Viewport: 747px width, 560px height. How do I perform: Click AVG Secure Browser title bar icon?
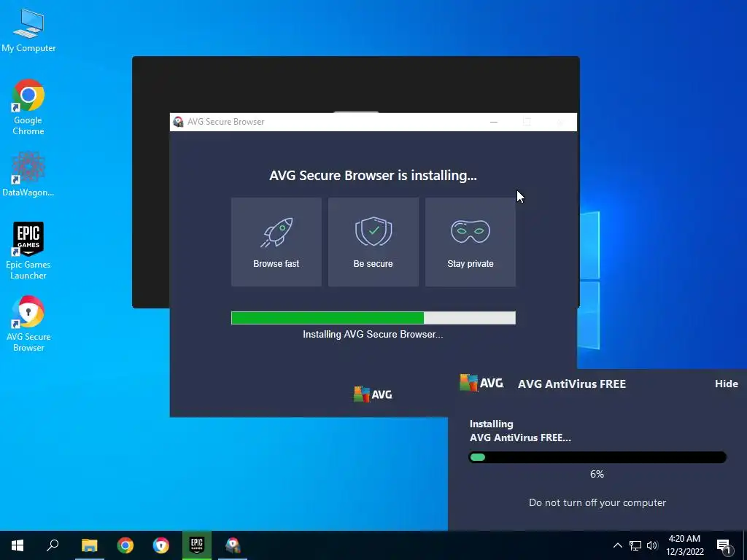tap(178, 122)
